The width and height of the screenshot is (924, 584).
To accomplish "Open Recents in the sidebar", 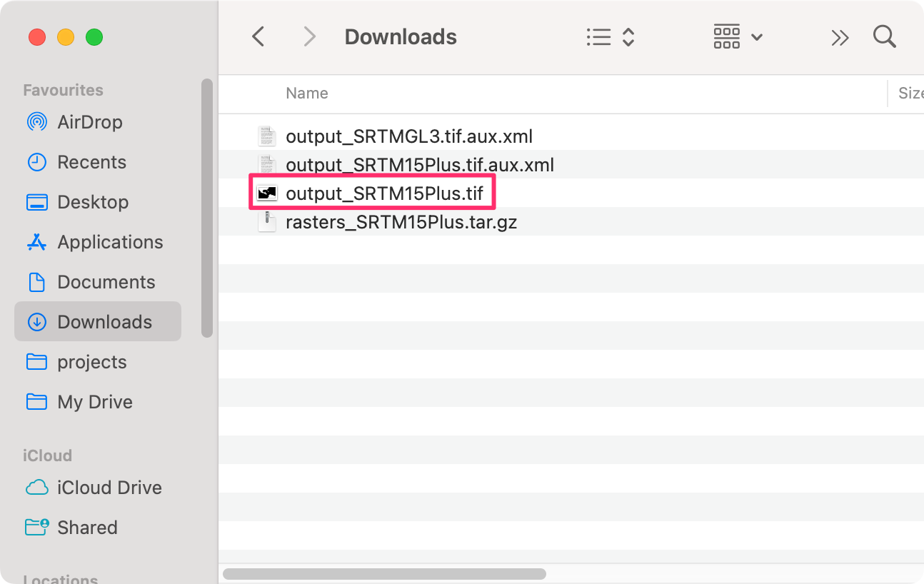I will [91, 162].
